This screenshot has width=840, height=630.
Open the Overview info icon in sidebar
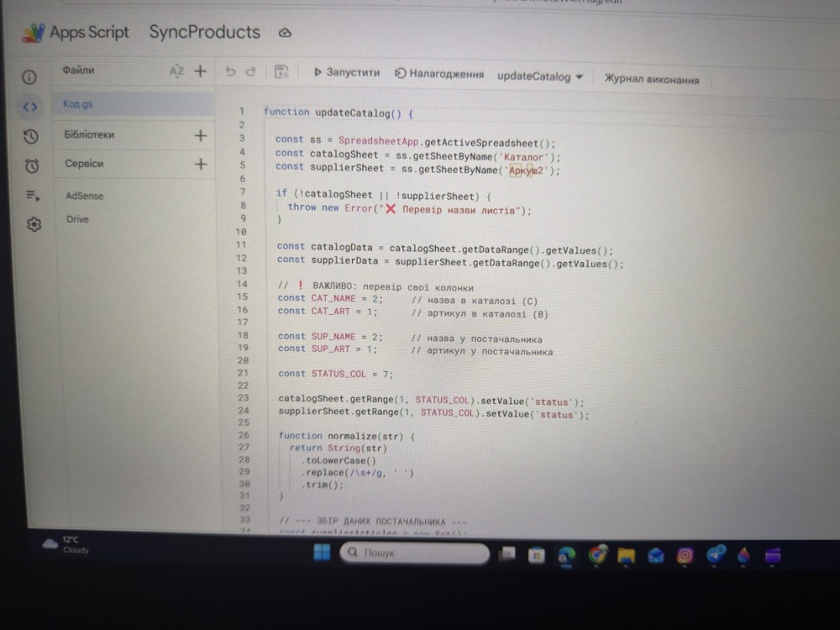[29, 77]
